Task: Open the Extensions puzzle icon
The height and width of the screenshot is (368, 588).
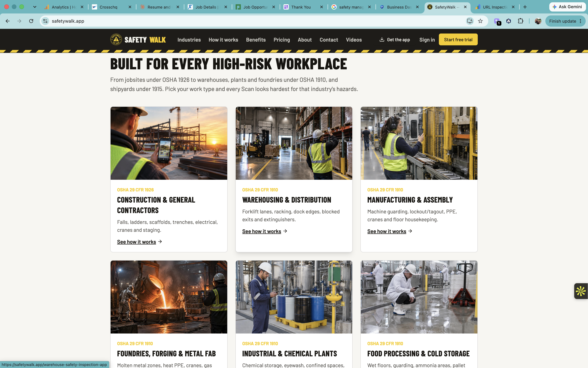Action: point(520,21)
